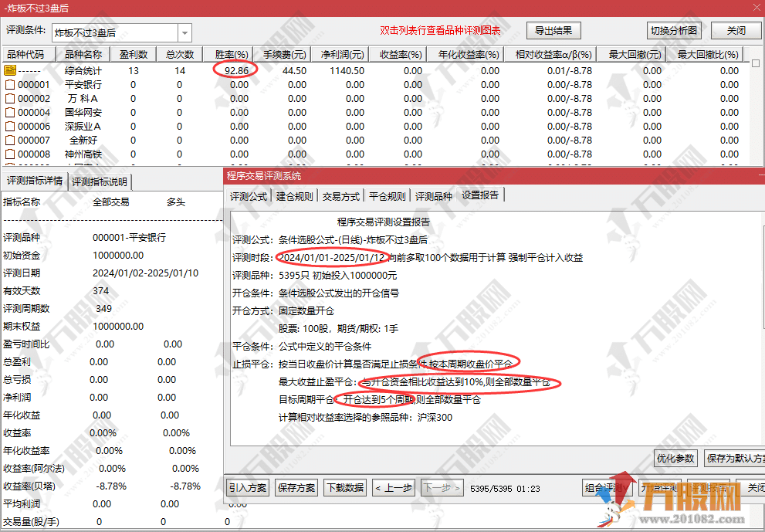Open the 平仓规则 tab
Viewport: 765px width, 532px height.
point(387,196)
